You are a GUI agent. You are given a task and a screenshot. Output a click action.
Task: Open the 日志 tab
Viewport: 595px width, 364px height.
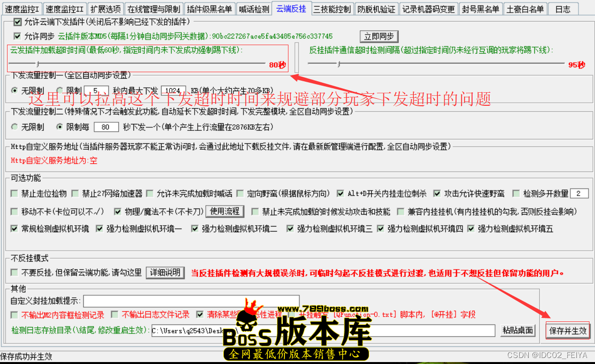point(562,9)
